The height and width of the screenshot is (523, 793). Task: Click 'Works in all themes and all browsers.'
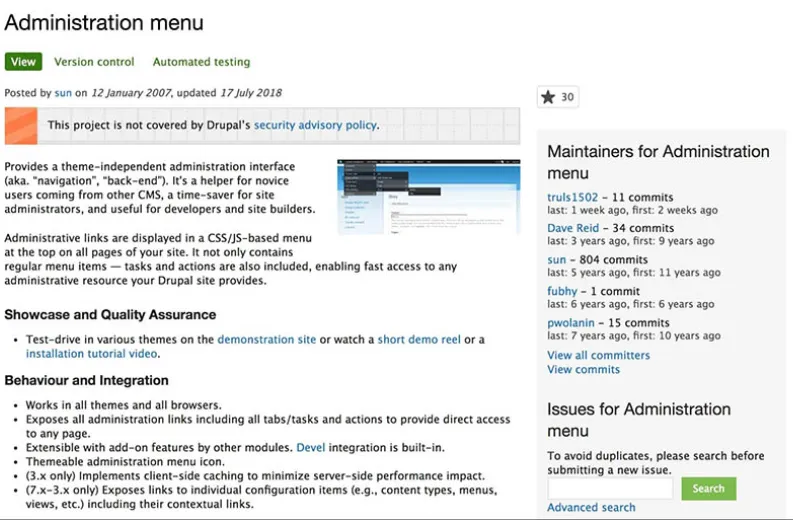(x=123, y=405)
